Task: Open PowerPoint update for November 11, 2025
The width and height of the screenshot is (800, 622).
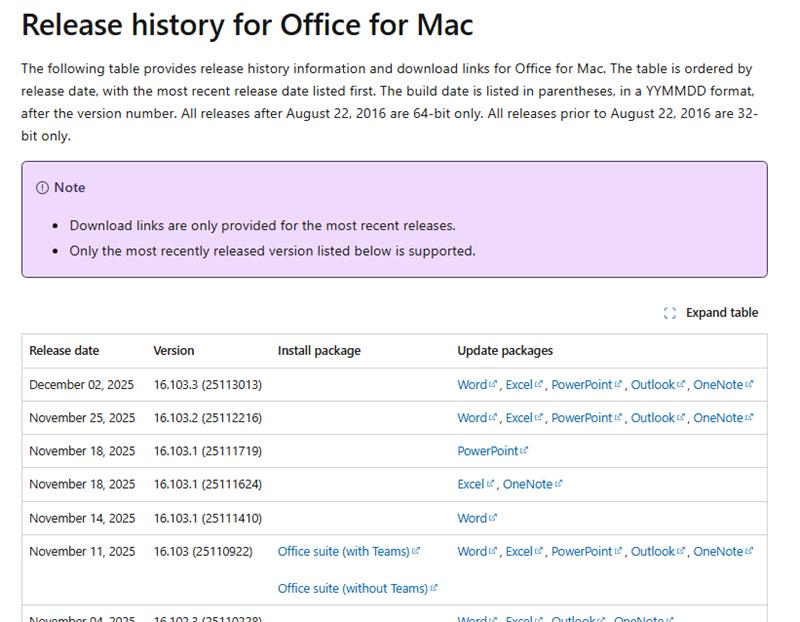Action: click(586, 551)
